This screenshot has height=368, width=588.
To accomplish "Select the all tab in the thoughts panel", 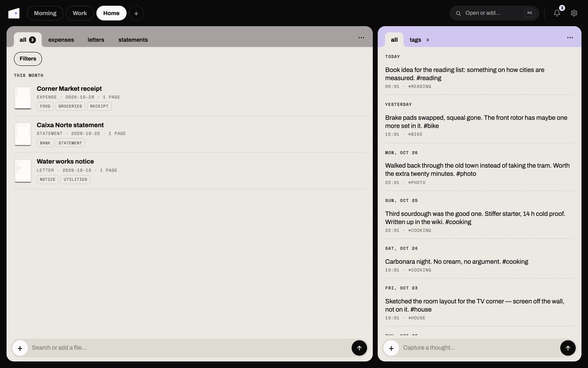I will click(394, 40).
